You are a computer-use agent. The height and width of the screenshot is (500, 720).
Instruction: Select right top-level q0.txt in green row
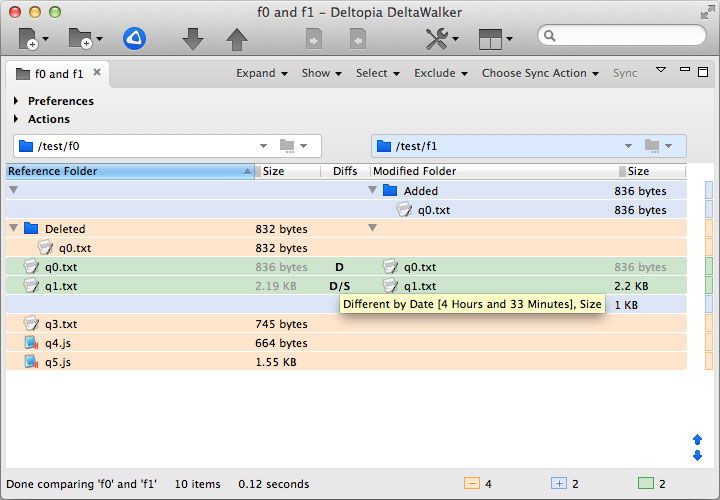(x=420, y=267)
